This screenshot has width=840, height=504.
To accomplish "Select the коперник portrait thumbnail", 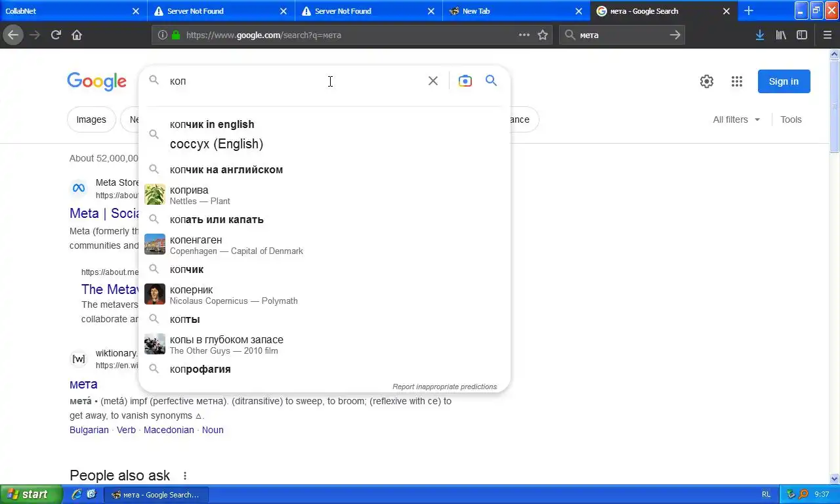I will point(155,295).
